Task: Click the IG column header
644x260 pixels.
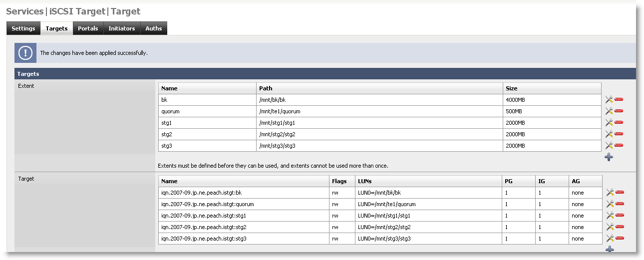Action: coord(552,181)
